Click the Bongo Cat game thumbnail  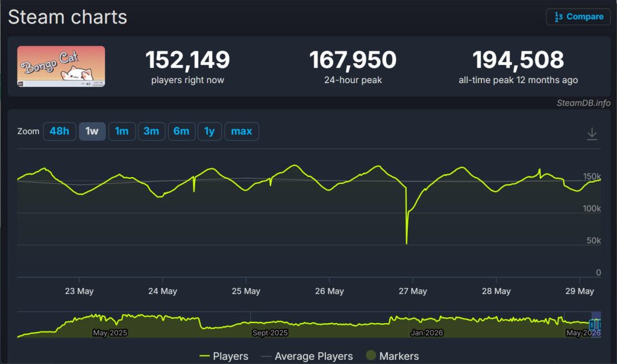click(x=61, y=66)
